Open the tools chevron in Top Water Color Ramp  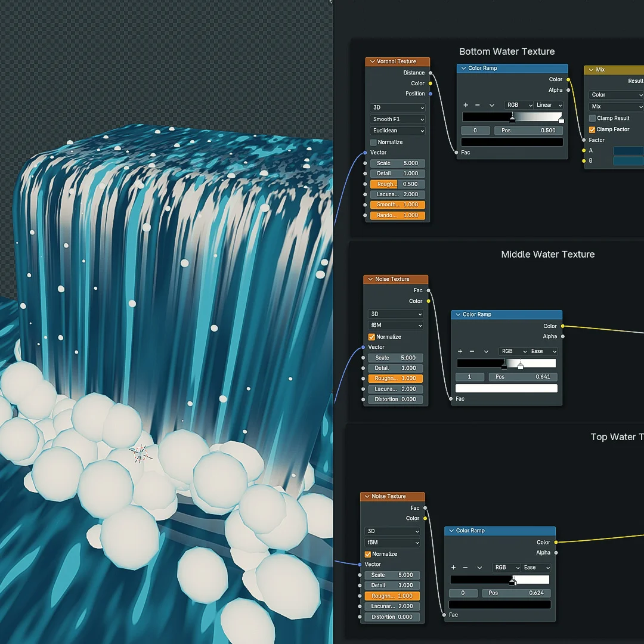point(479,568)
